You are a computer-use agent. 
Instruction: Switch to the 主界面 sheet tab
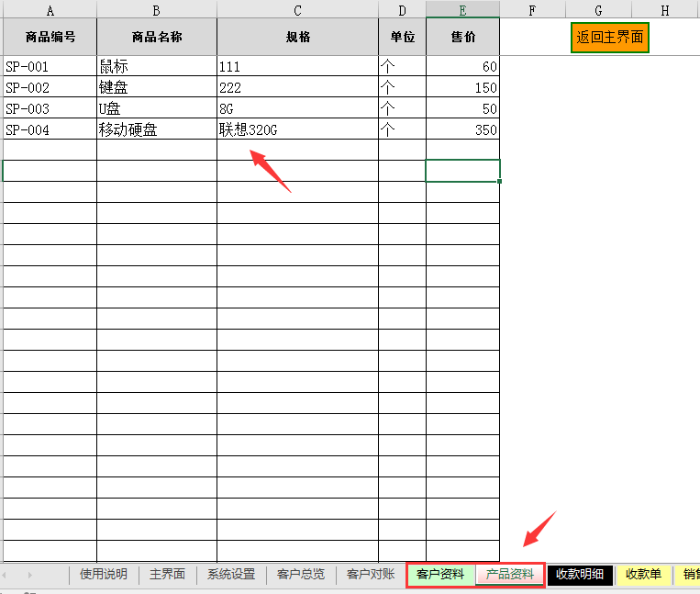167,575
